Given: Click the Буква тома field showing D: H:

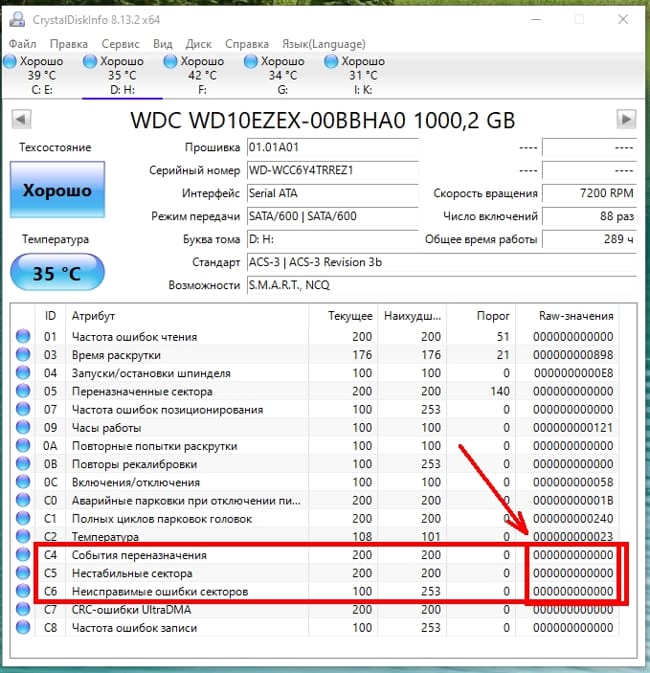Looking at the screenshot, I should coord(333,239).
